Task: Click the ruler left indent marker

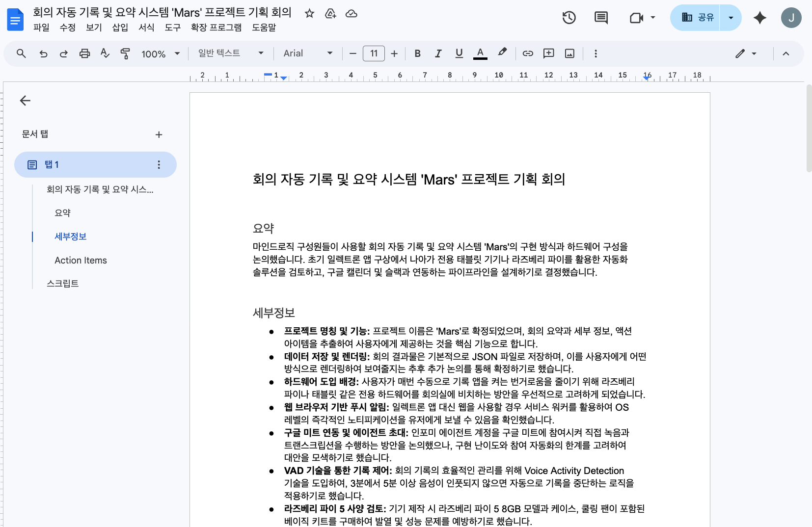Action: click(x=284, y=78)
